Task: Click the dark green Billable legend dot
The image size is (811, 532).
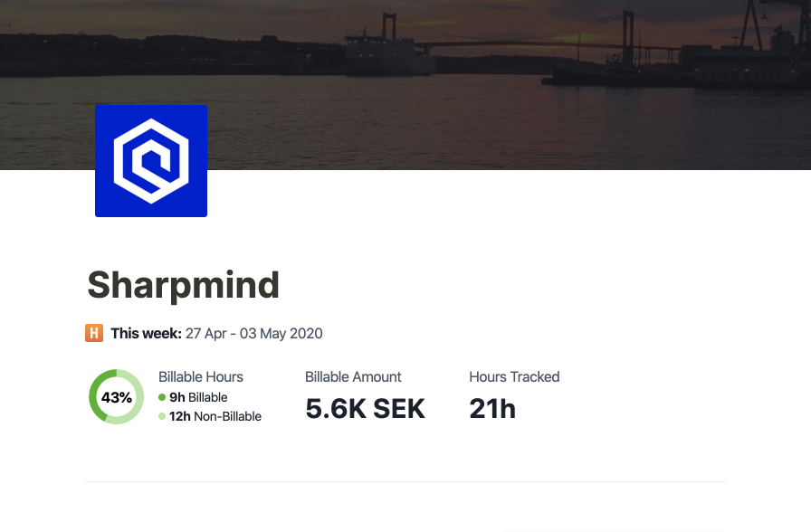Action: point(162,397)
